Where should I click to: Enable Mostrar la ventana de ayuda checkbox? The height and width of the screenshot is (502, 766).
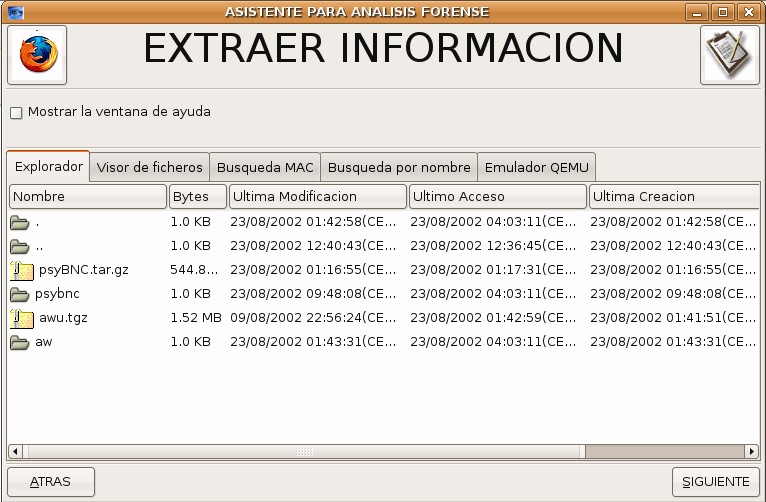click(x=16, y=113)
